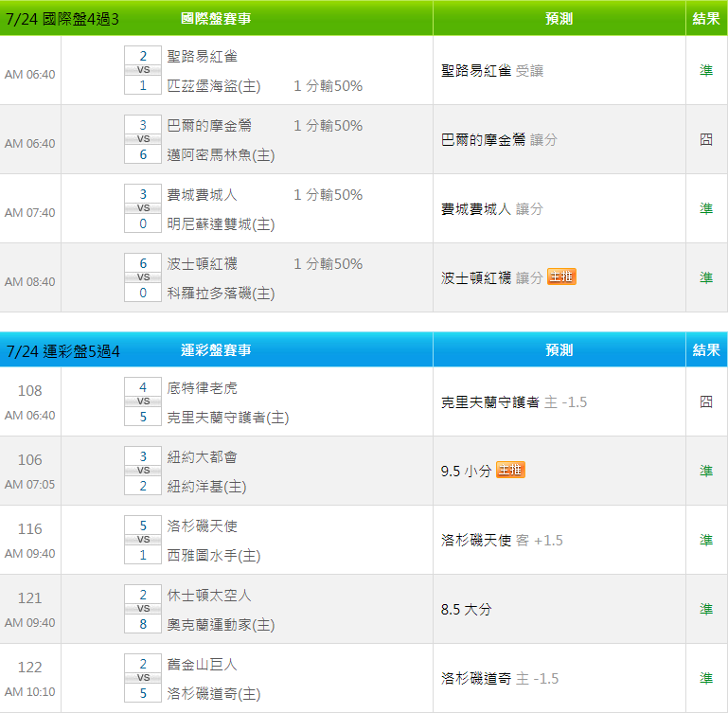Click team name 底特律老虎
The height and width of the screenshot is (713, 728).
coord(202,388)
